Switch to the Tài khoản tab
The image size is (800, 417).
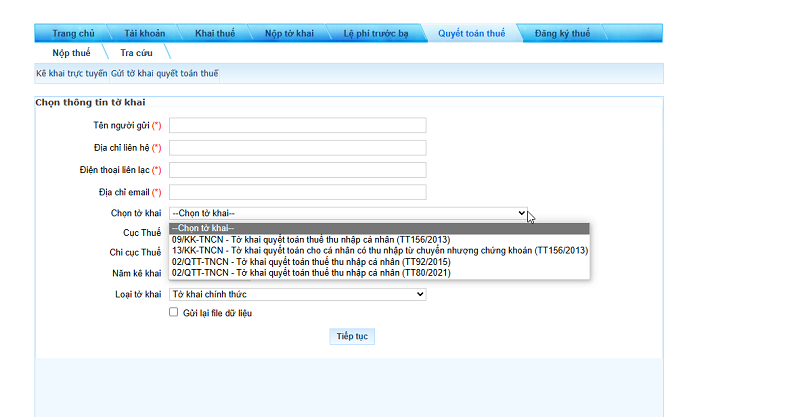coord(144,33)
